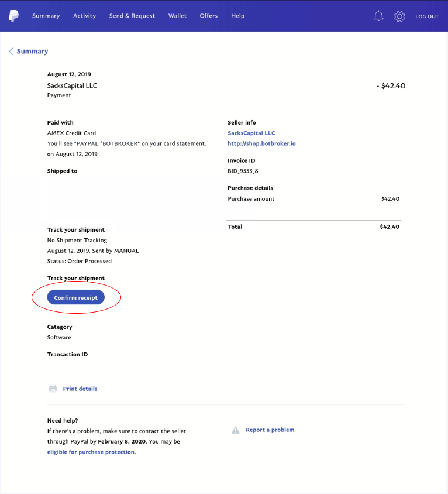Open the SacksCapital LLC seller link
Image resolution: width=448 pixels, height=494 pixels.
pos(251,133)
